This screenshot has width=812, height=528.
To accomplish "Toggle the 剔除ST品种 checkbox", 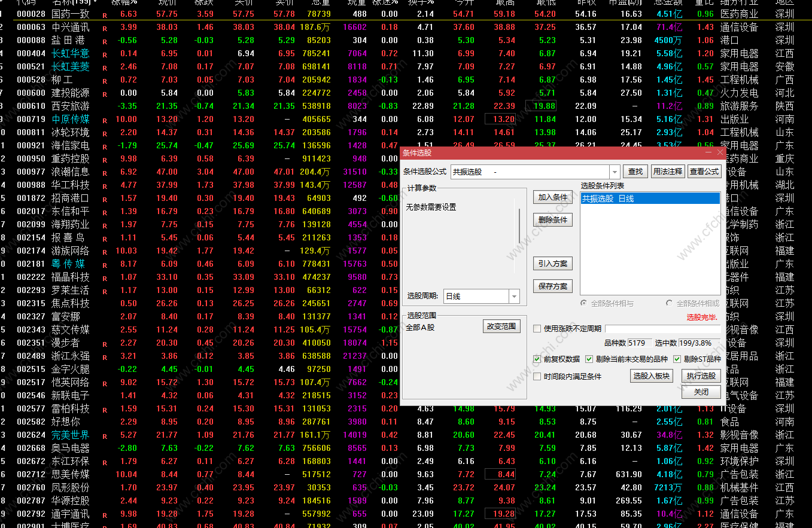I will click(x=677, y=359).
